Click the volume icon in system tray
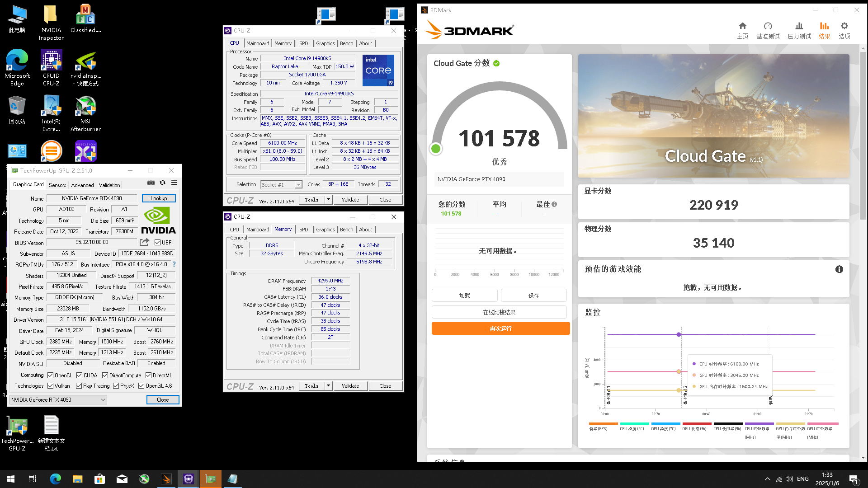This screenshot has height=488, width=868. tap(789, 479)
